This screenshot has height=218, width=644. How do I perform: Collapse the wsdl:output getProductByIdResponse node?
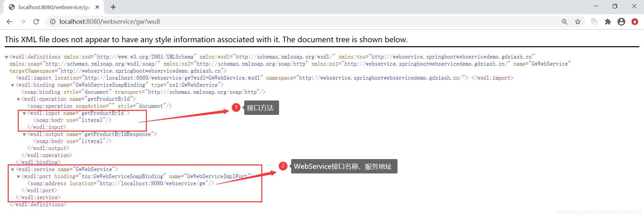pos(24,135)
